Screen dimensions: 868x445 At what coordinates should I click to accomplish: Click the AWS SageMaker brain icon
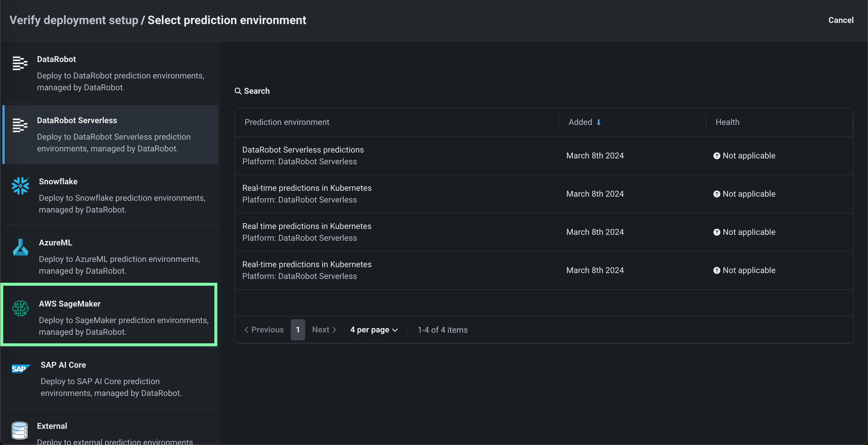20,308
